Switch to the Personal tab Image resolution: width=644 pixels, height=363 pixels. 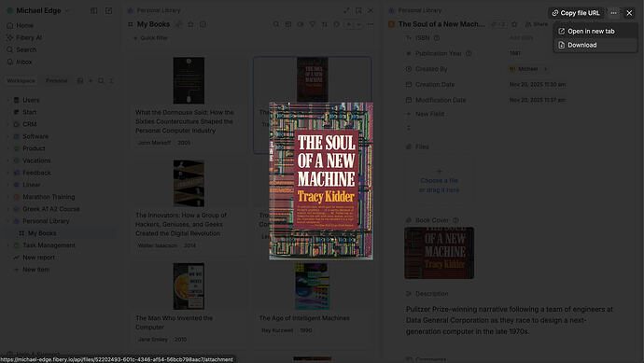[x=57, y=81]
